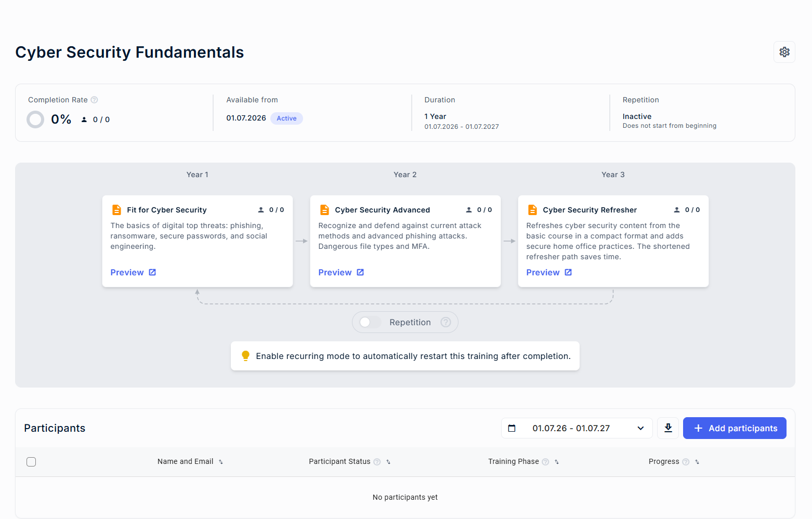Image resolution: width=812 pixels, height=519 pixels.
Task: Sort by Name and Email column
Action: (221, 462)
